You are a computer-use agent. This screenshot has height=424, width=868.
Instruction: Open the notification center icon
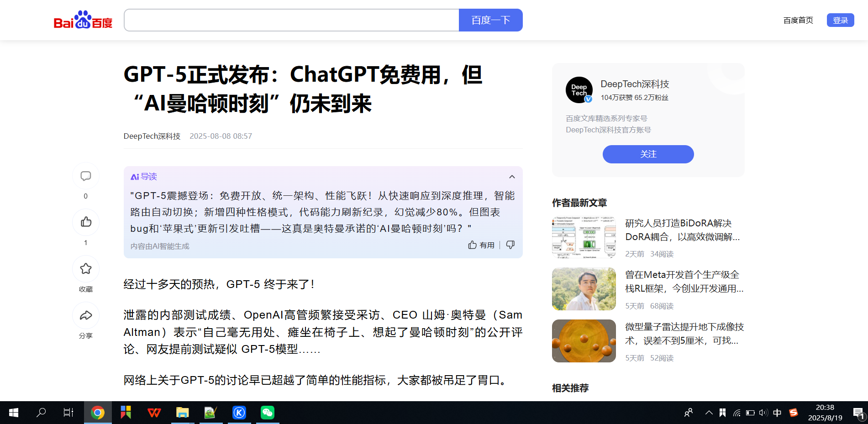(858, 413)
